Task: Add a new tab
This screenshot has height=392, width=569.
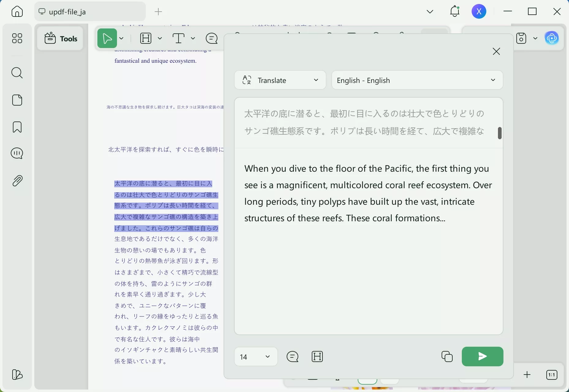Action: (x=159, y=12)
